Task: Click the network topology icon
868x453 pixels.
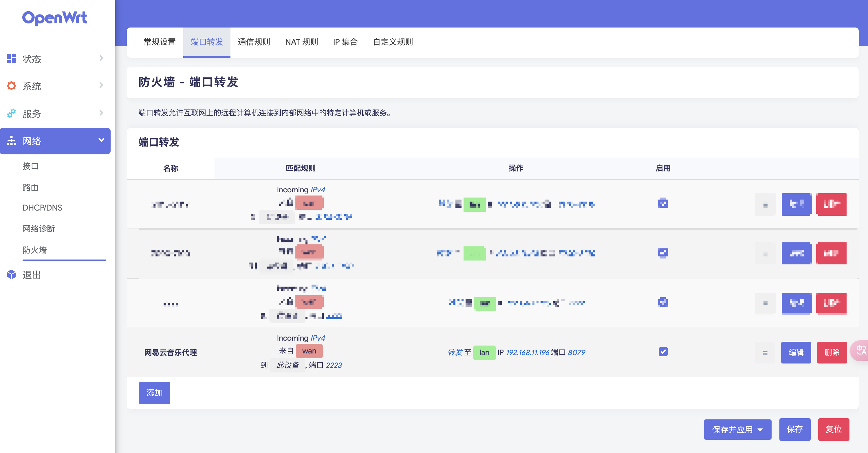Action: 12,140
